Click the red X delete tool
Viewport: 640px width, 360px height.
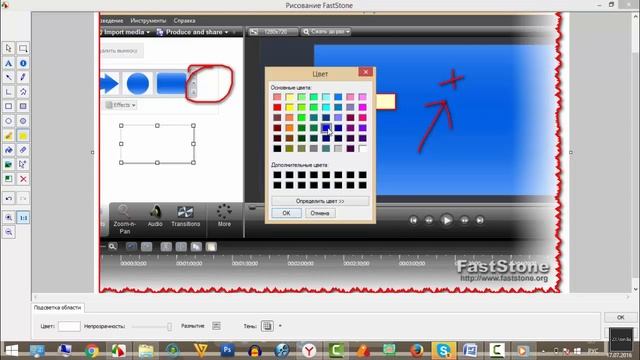pyautogui.click(x=23, y=179)
